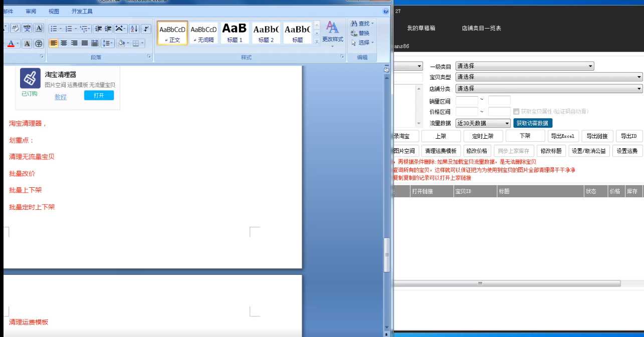This screenshot has width=644, height=337.
Task: Open the 开发工具 ribbon tab
Action: 82,11
